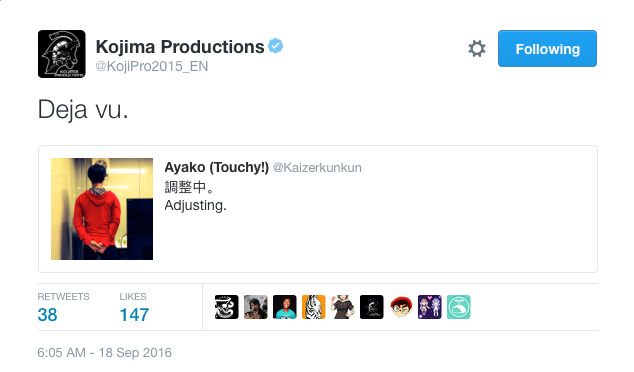Open the gear settings menu
The height and width of the screenshot is (372, 634).
pos(477,49)
